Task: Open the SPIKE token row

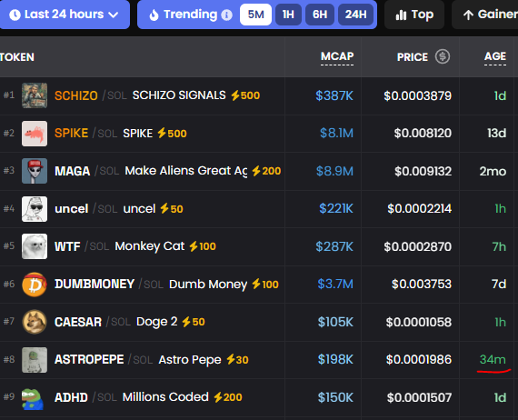Action: (x=259, y=133)
